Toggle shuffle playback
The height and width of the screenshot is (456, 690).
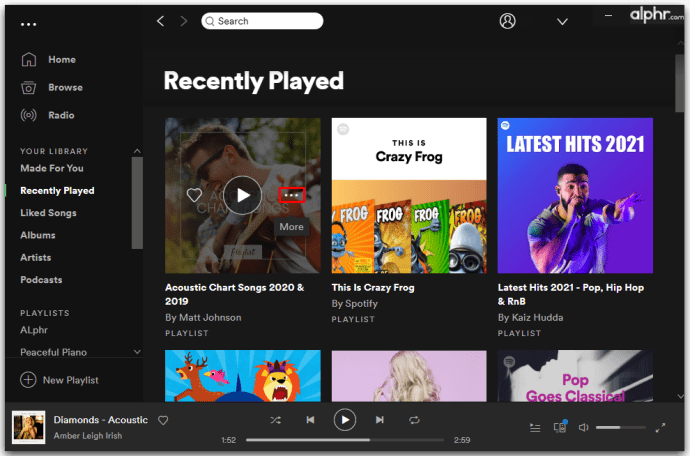pyautogui.click(x=275, y=420)
